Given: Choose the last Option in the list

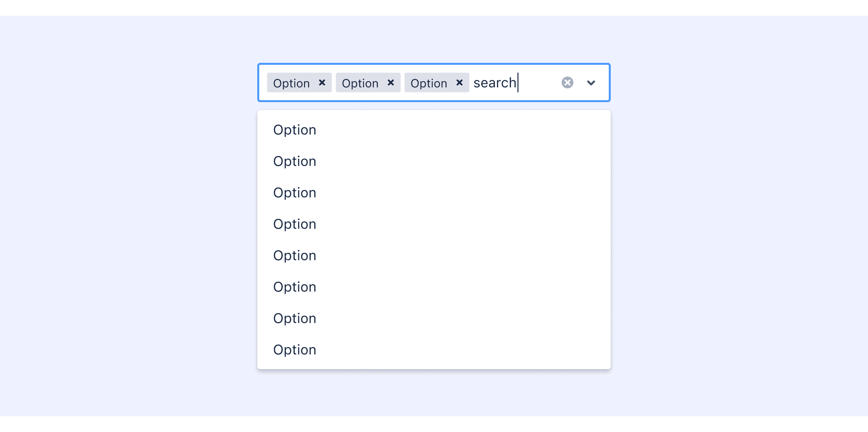Looking at the screenshot, I should 295,350.
